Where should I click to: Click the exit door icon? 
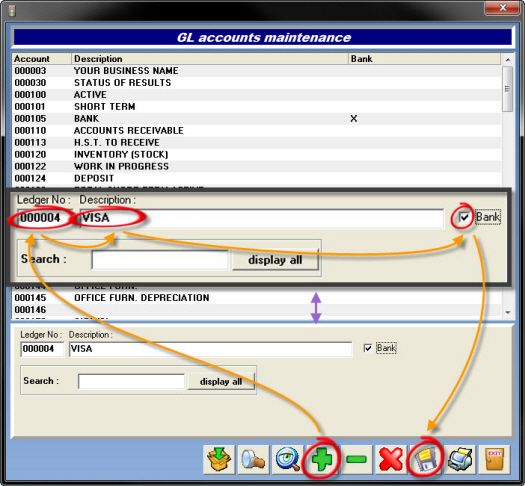pos(495,460)
